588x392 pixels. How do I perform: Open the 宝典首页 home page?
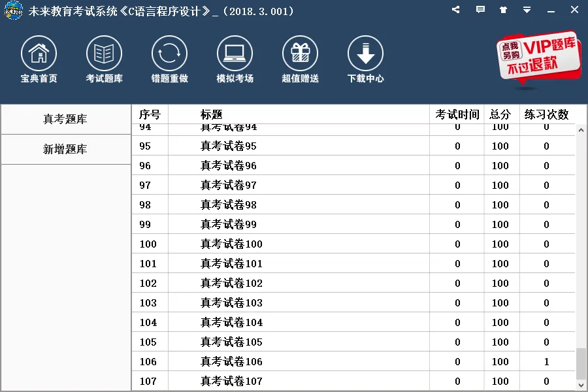pos(38,59)
